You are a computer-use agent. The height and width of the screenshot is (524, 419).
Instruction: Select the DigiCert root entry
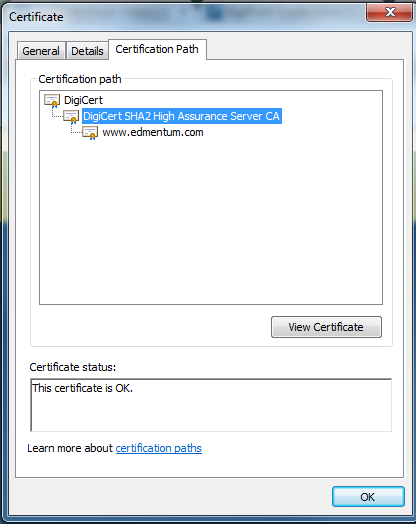pyautogui.click(x=83, y=100)
